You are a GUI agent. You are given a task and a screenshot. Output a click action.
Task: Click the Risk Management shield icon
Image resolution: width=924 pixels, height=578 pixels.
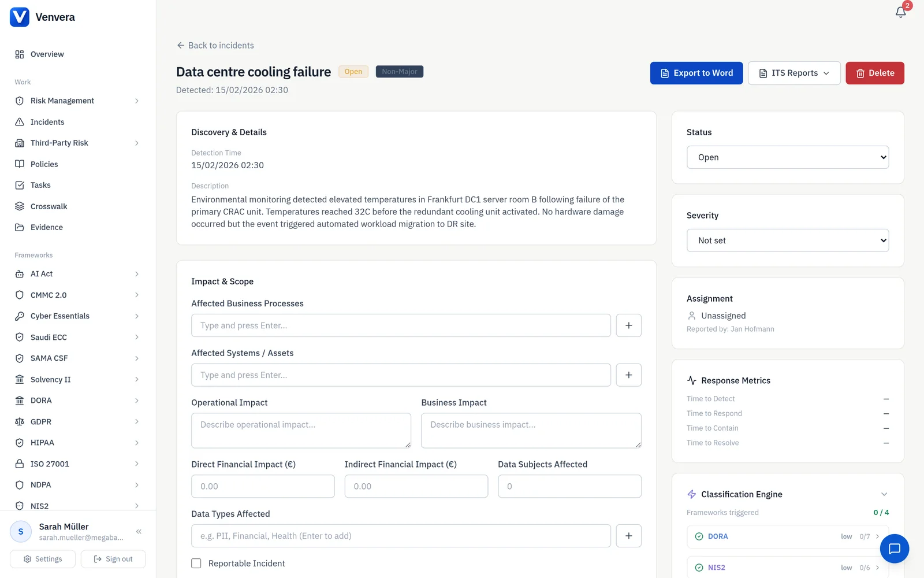[20, 101]
